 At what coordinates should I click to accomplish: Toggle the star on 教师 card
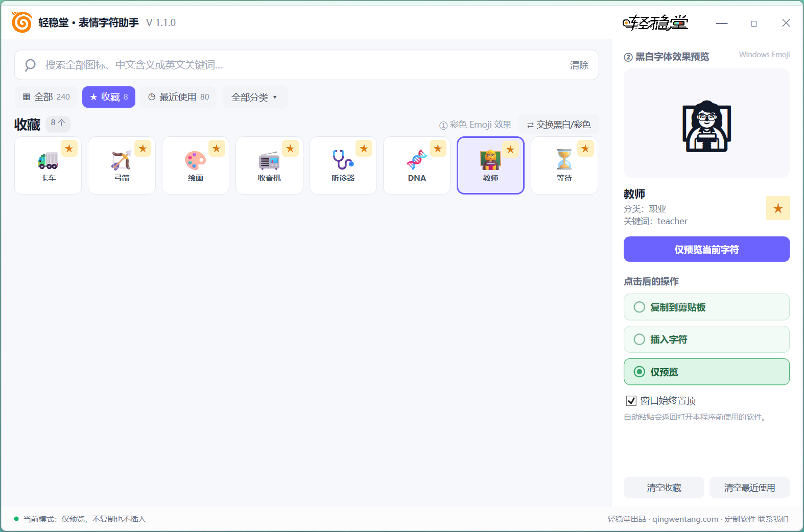[x=510, y=150]
